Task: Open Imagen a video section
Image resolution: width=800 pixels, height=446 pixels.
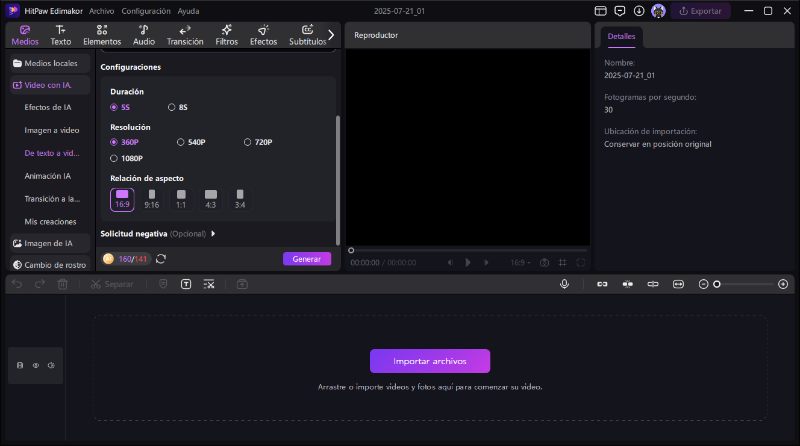Action: (x=52, y=130)
